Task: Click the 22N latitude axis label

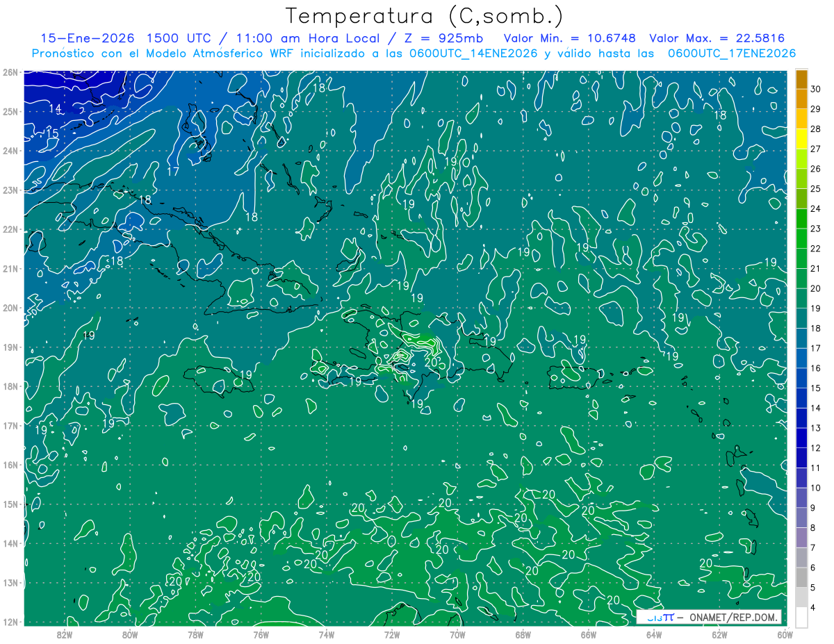Action: (10, 229)
